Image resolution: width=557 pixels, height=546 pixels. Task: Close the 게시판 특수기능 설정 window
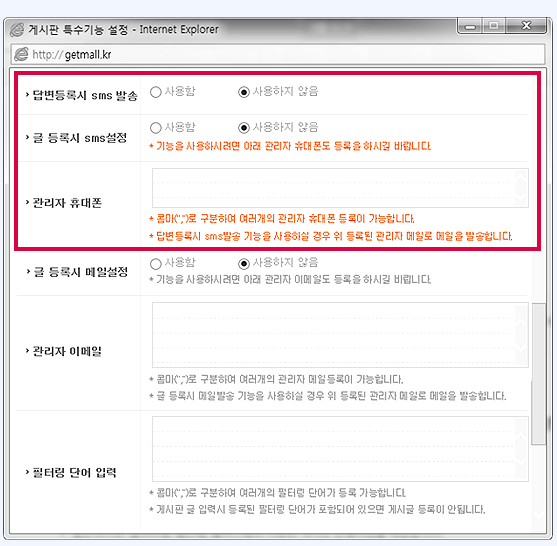(x=526, y=26)
